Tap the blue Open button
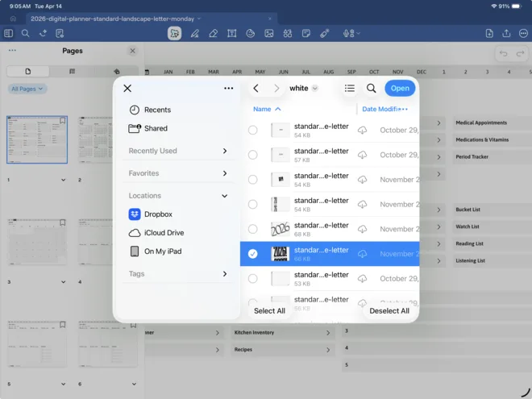This screenshot has width=532, height=399. click(x=400, y=88)
